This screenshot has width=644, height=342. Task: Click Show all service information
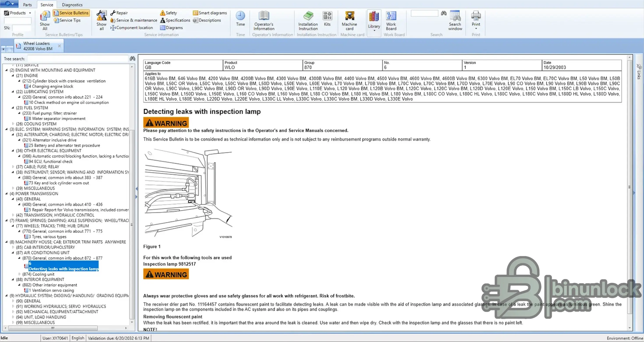(102, 21)
